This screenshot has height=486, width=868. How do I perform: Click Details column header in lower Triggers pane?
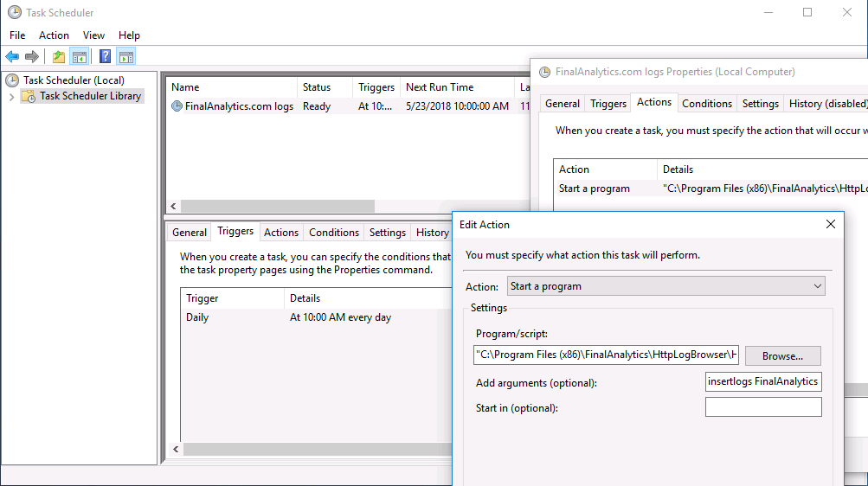369,298
